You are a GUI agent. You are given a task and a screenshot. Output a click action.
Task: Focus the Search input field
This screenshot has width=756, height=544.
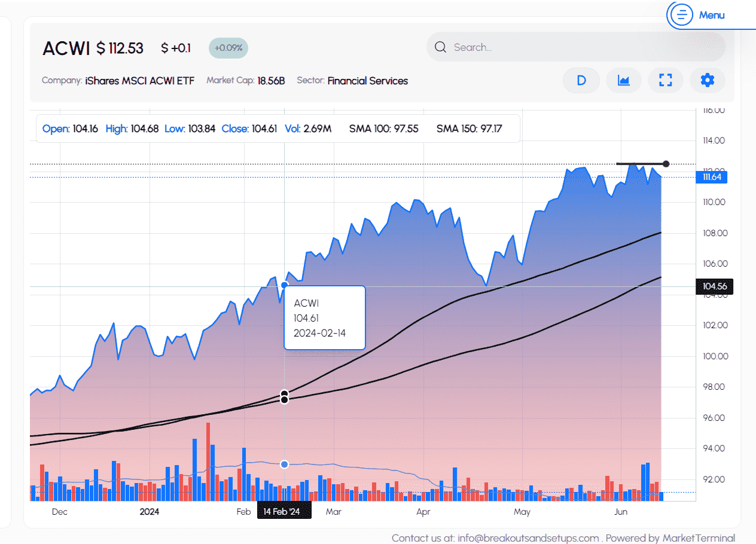coord(575,47)
